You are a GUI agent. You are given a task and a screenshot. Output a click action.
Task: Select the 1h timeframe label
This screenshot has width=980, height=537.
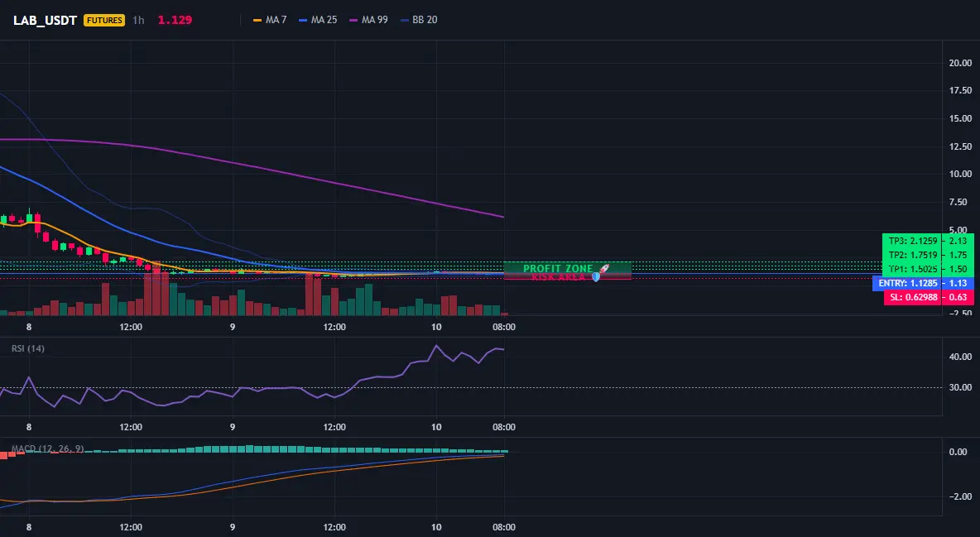pyautogui.click(x=139, y=20)
